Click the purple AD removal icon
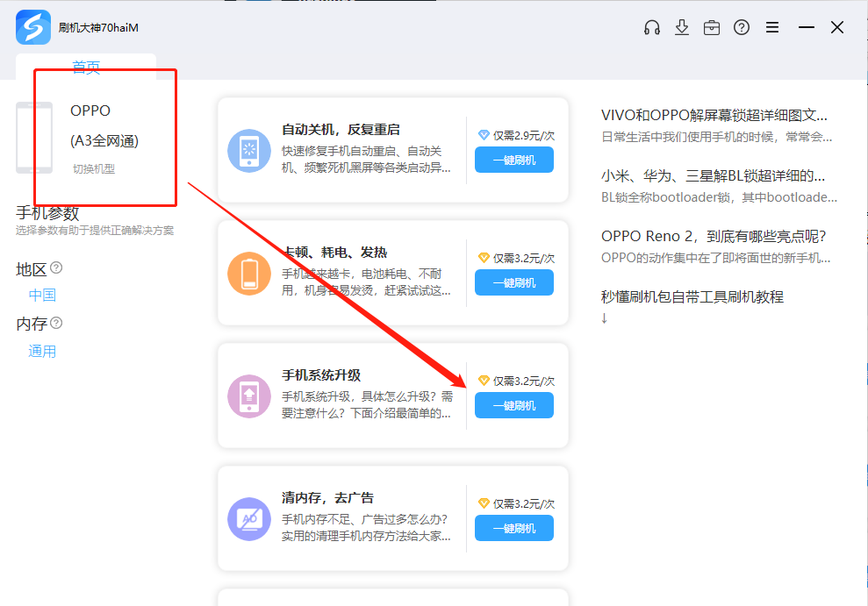The image size is (868, 606). [249, 519]
